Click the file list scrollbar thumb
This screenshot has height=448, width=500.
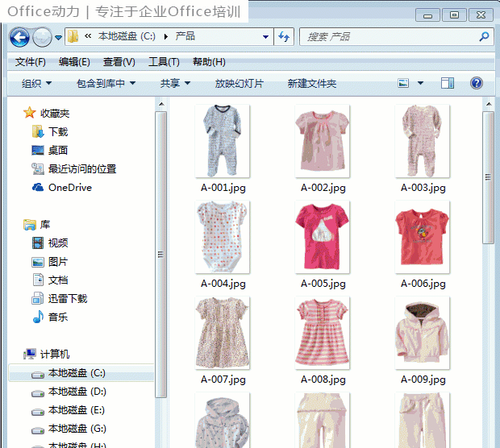click(488, 177)
